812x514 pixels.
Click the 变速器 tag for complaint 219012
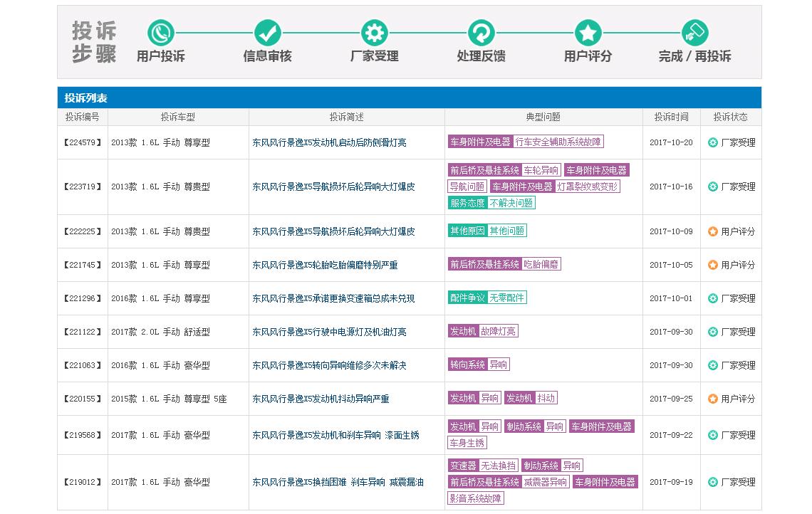click(464, 465)
